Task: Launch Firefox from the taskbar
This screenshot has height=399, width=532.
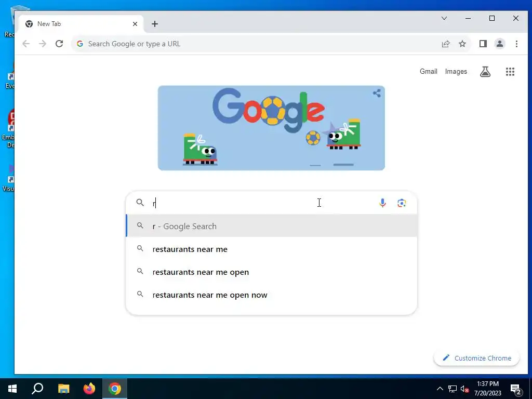Action: [89, 389]
